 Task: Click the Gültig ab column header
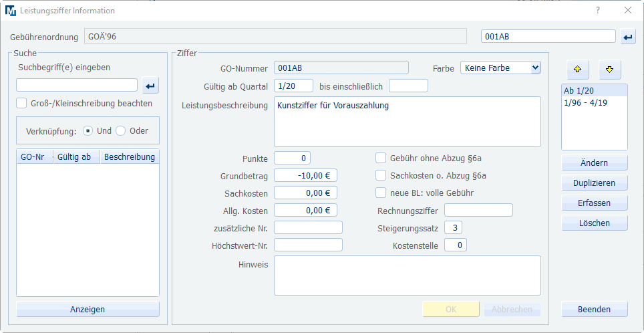click(77, 157)
